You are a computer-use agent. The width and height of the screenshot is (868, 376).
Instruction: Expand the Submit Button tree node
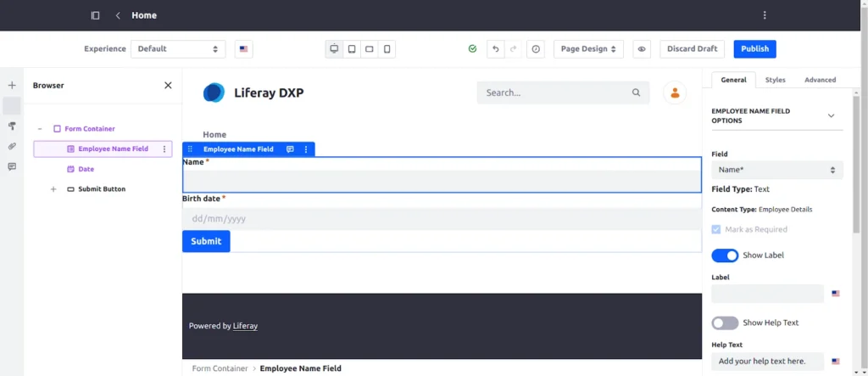53,189
